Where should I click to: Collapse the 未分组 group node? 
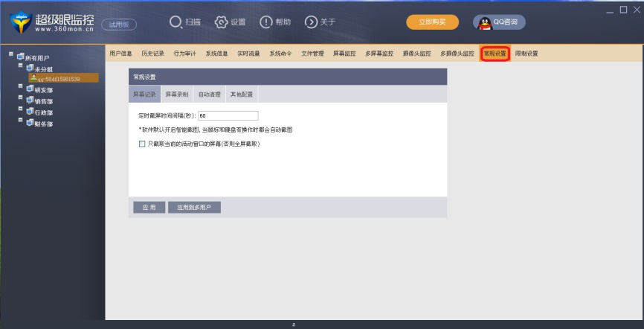pos(21,66)
